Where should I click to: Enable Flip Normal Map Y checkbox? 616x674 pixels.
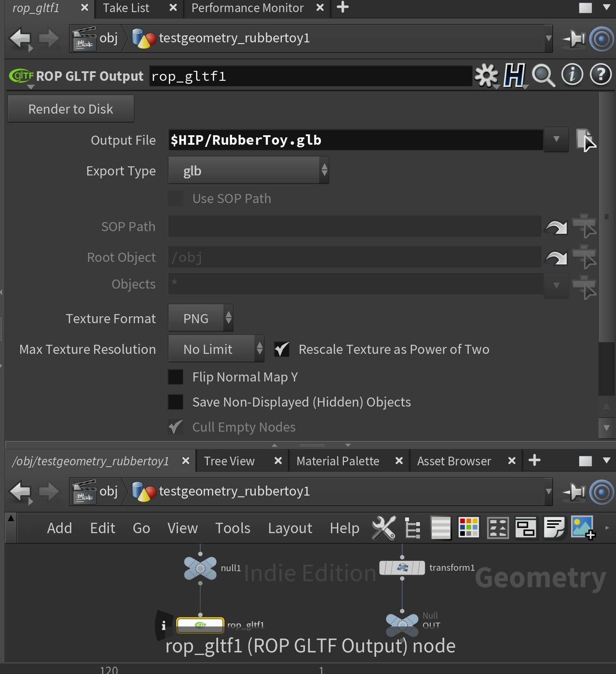pos(175,377)
